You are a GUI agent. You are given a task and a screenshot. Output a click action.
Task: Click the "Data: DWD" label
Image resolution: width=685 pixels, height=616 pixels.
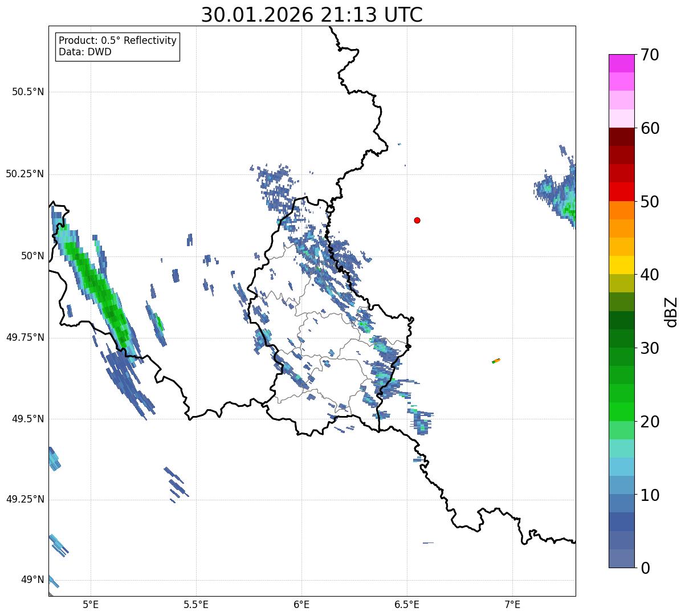click(x=85, y=52)
